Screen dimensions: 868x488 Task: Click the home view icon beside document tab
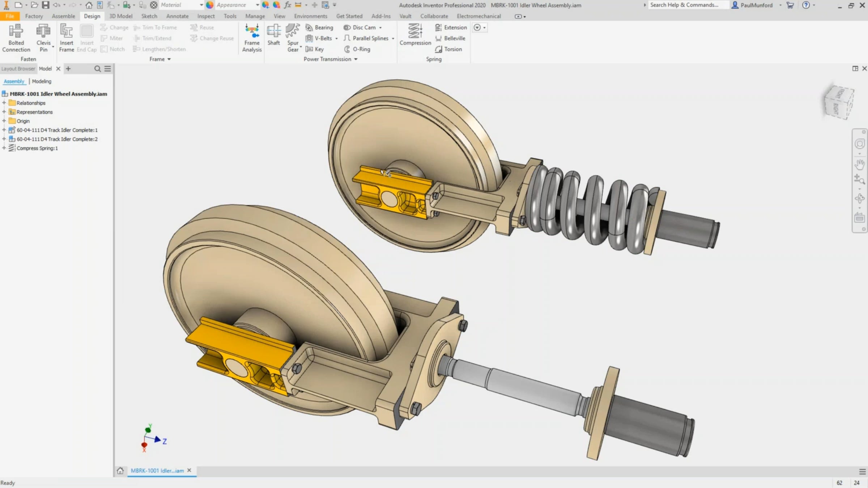(x=120, y=471)
